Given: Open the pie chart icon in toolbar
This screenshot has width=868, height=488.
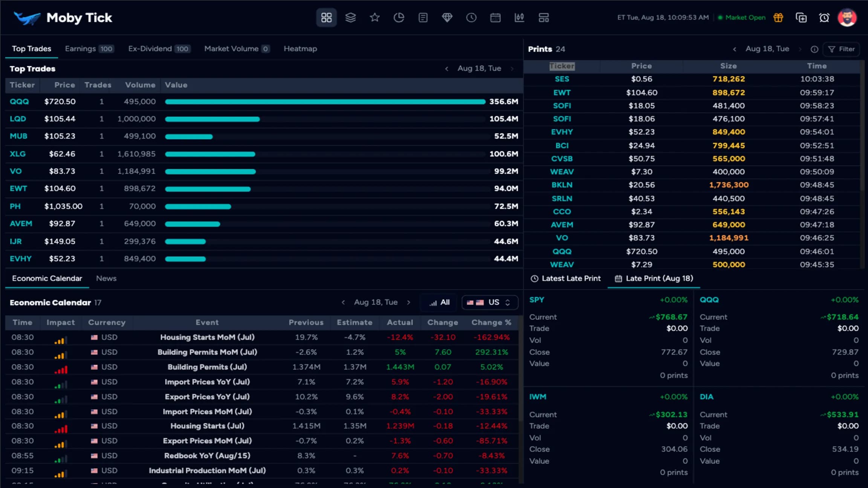Looking at the screenshot, I should (x=399, y=18).
